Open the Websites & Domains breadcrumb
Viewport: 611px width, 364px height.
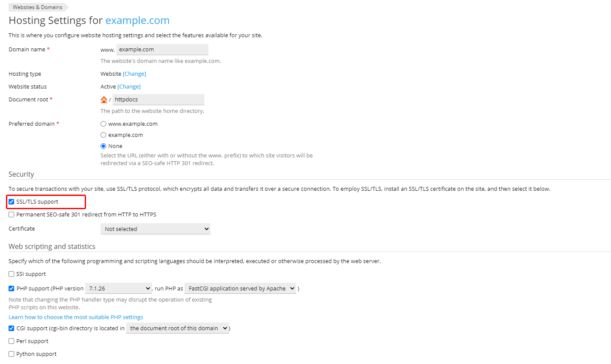point(38,7)
